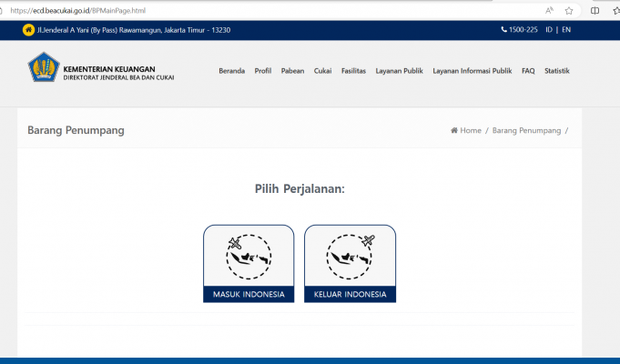Click the Read Aloud icon in address bar
Image resolution: width=620 pixels, height=364 pixels.
coord(549,10)
